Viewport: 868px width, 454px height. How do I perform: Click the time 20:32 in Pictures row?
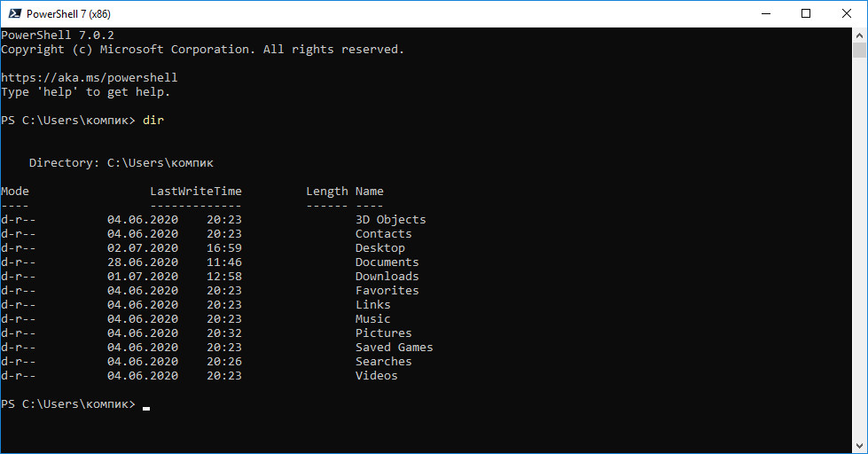[x=224, y=333]
